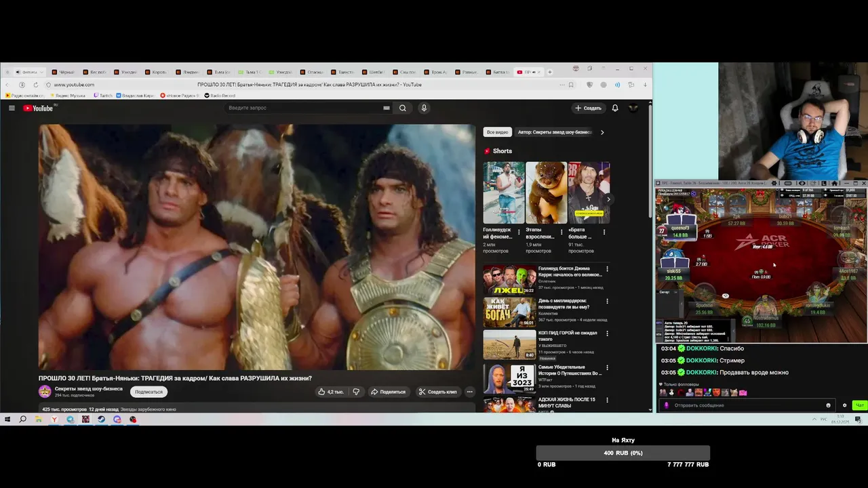Screen dimensions: 868x488
Task: Open the YouTube account avatar menu
Action: 633,108
